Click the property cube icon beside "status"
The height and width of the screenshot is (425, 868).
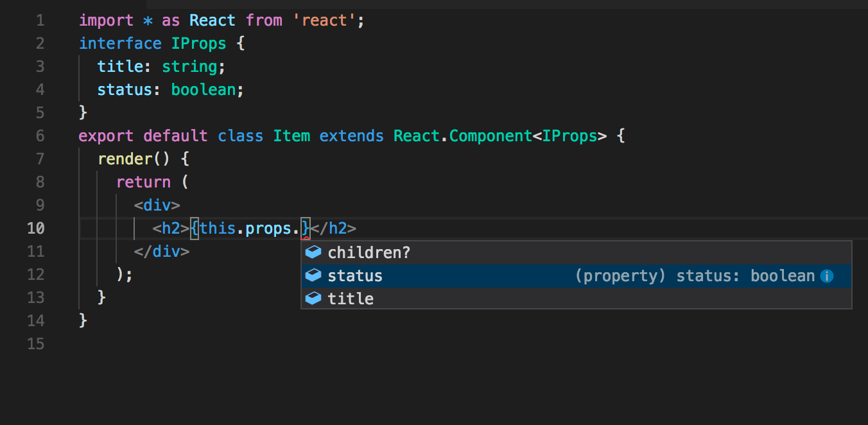tap(313, 275)
